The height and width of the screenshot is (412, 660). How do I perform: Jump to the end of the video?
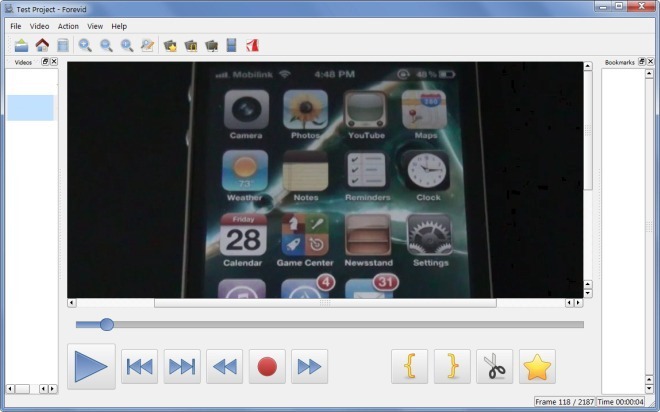point(182,367)
